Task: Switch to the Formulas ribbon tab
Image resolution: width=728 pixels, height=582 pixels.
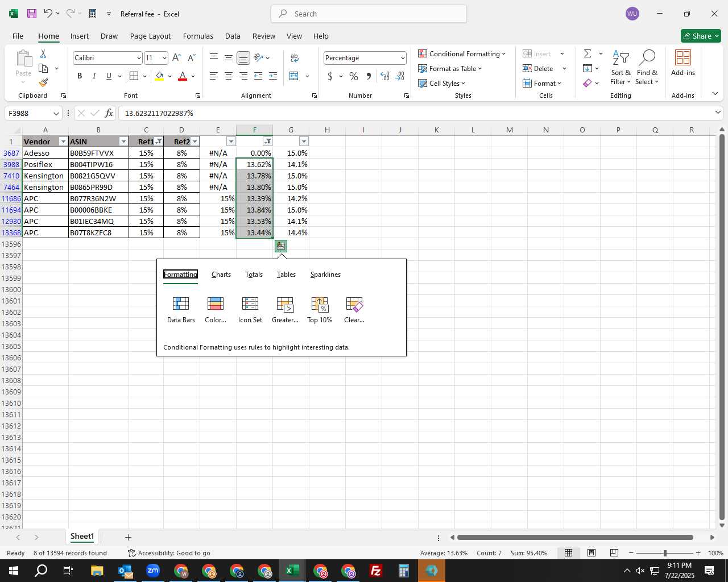Action: (x=198, y=36)
